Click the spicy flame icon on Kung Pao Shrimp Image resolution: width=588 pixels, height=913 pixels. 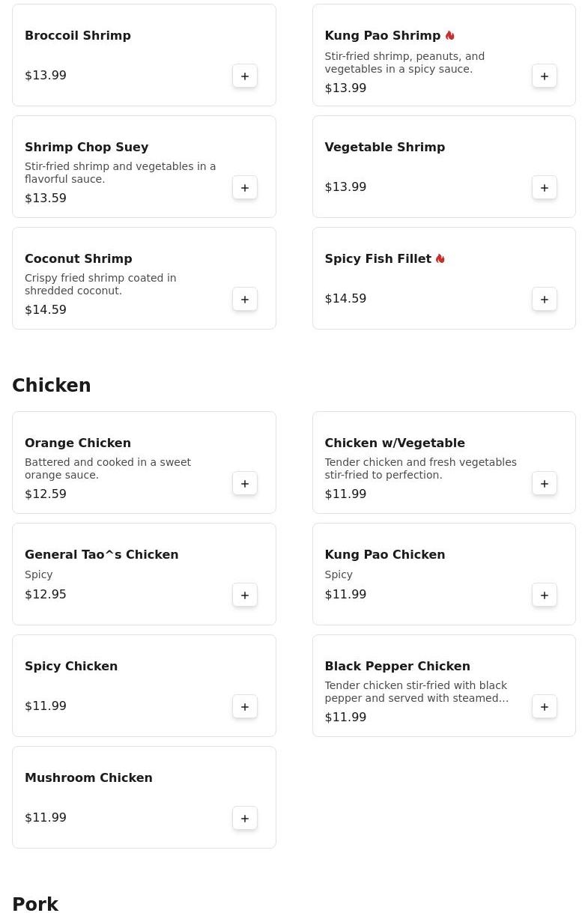coord(450,35)
